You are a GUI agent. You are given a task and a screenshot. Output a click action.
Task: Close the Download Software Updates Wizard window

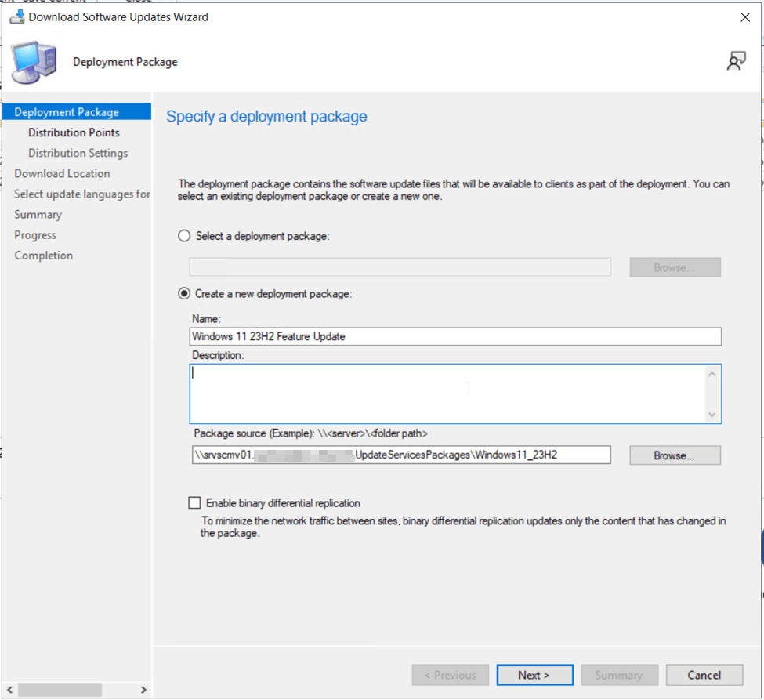[x=744, y=17]
